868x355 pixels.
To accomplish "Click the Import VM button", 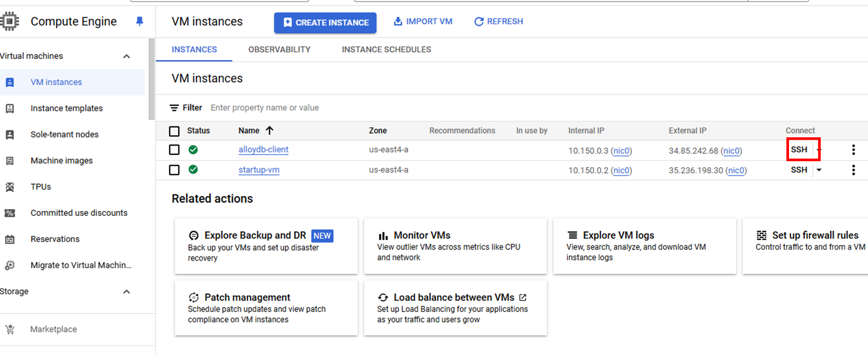I will [x=423, y=21].
